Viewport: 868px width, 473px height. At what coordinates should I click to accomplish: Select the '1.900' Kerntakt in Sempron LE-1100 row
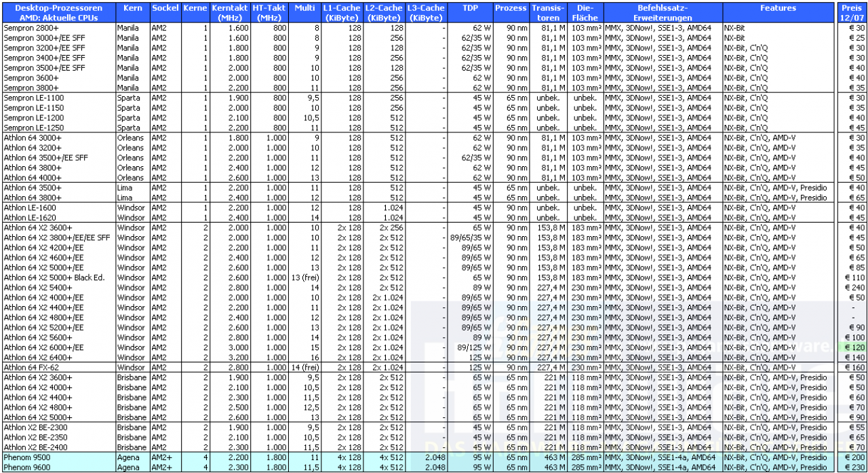pyautogui.click(x=239, y=98)
